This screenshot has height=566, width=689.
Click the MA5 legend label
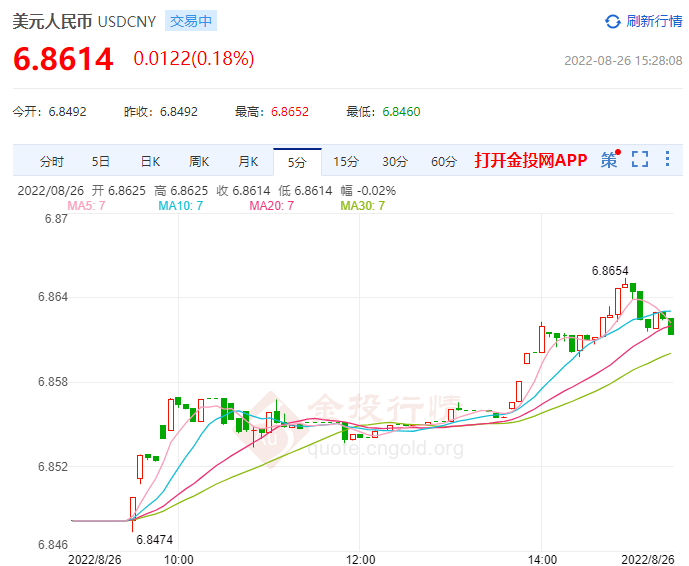point(86,206)
